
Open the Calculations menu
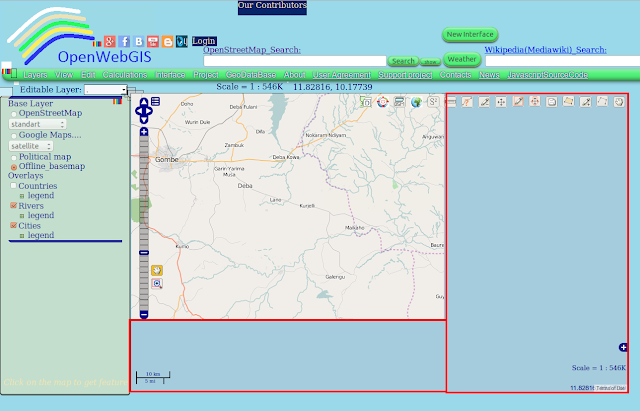point(124,75)
